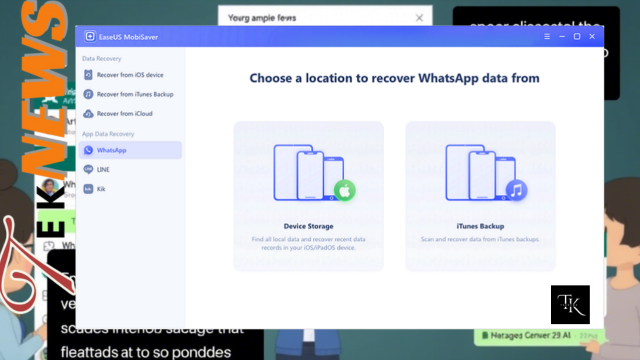Maximize the EaseUS MobiSaver window
This screenshot has width=640, height=360.
[x=577, y=36]
